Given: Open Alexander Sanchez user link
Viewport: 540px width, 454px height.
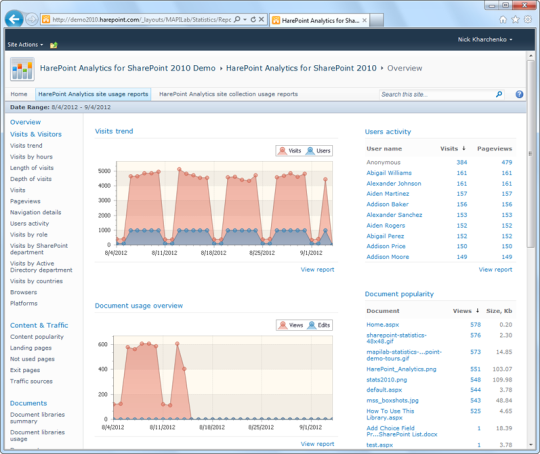Looking at the screenshot, I should pyautogui.click(x=394, y=215).
